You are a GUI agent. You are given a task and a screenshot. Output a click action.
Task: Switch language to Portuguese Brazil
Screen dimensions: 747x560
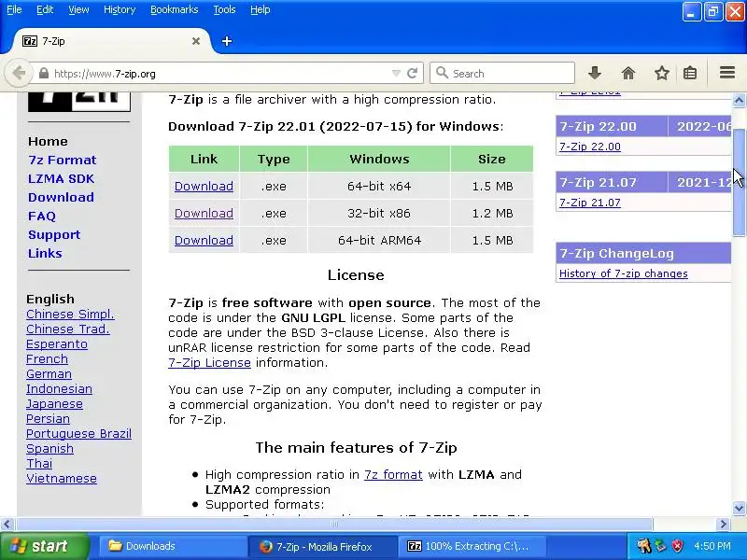tap(79, 434)
